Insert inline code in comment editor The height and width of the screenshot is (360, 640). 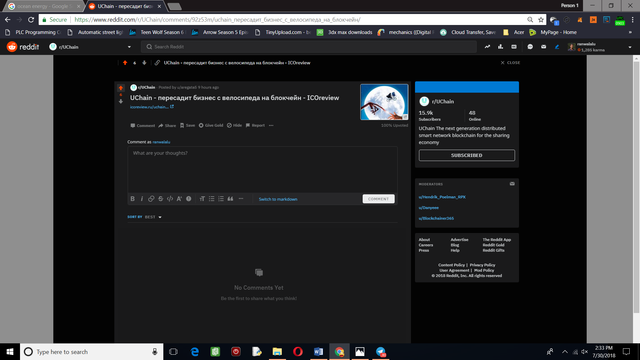tap(170, 199)
